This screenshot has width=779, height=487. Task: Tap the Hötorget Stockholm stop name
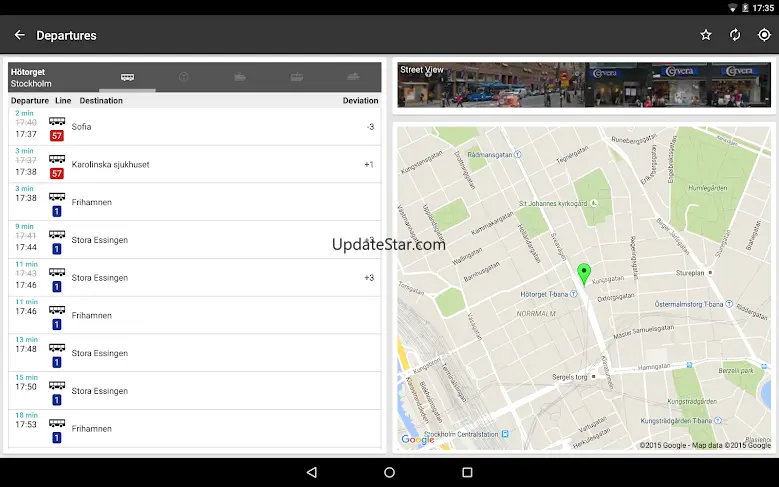pos(31,78)
